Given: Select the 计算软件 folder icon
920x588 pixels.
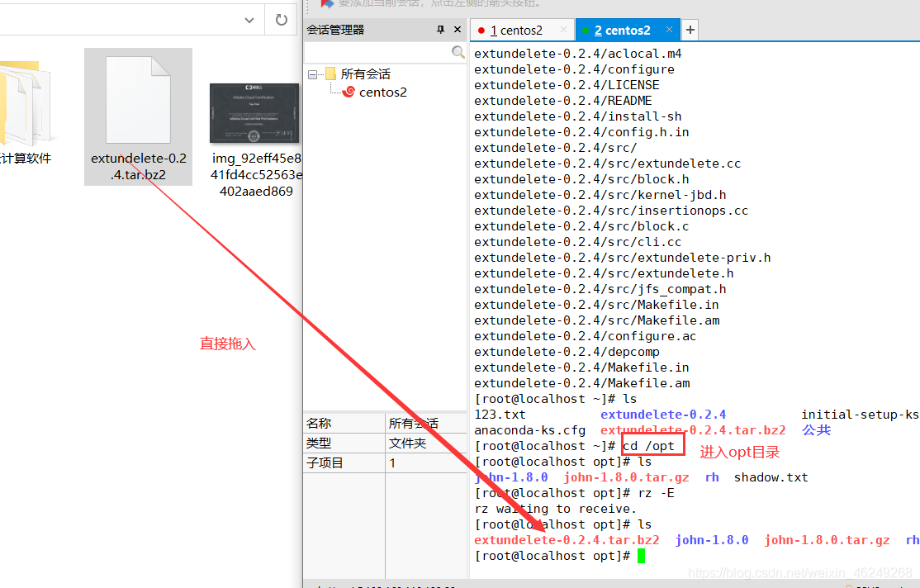Looking at the screenshot, I should [x=26, y=102].
